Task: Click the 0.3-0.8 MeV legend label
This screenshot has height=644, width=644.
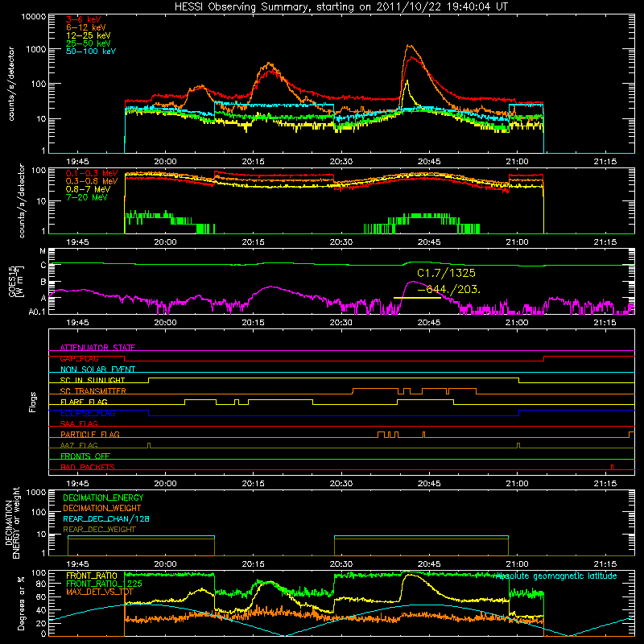Action: (92, 181)
